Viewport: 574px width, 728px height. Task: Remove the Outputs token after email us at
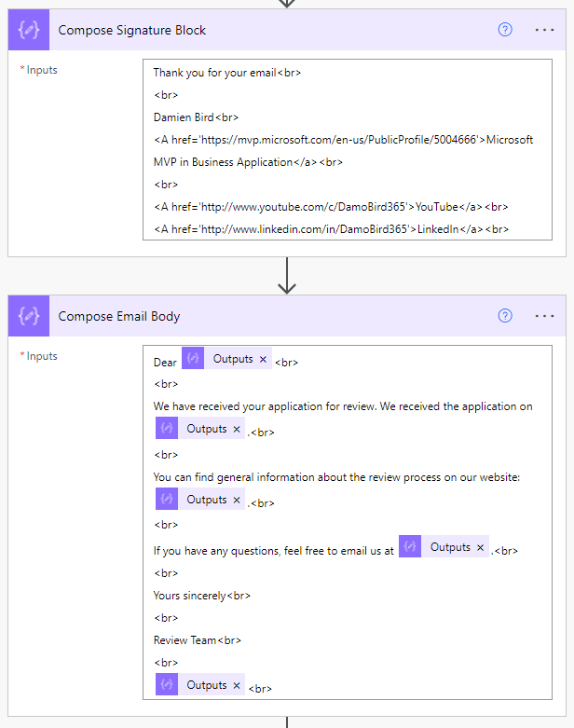(x=480, y=547)
